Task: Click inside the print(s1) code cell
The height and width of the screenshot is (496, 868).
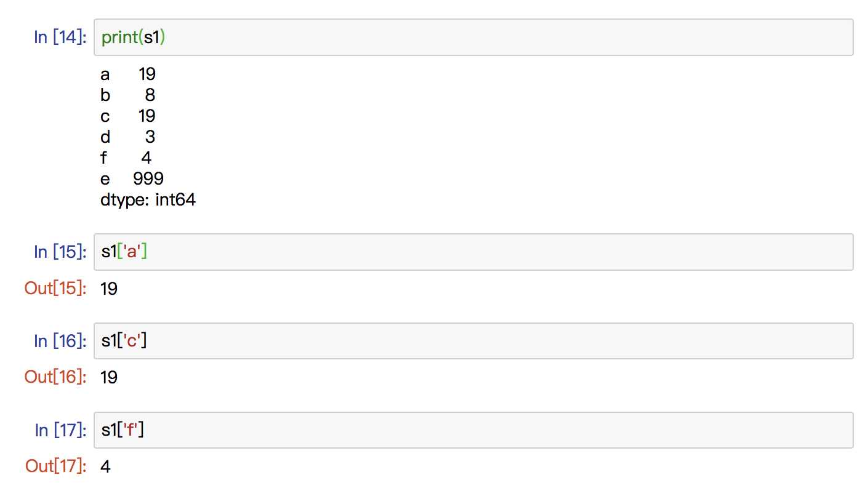Action: [473, 38]
